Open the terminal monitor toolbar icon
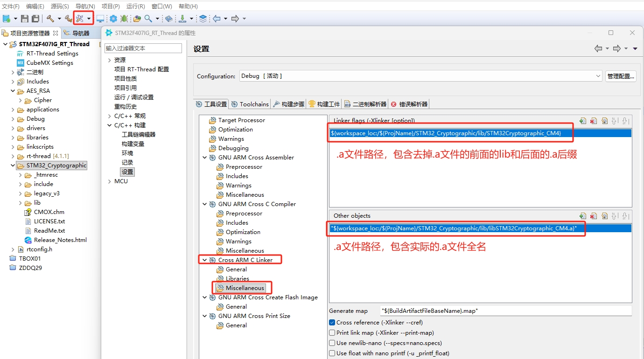This screenshot has height=359, width=644. 100,19
